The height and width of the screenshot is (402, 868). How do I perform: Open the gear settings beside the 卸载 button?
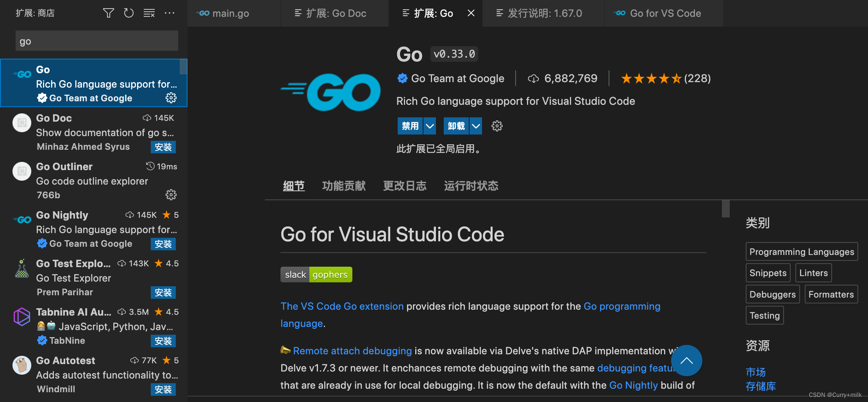point(497,126)
